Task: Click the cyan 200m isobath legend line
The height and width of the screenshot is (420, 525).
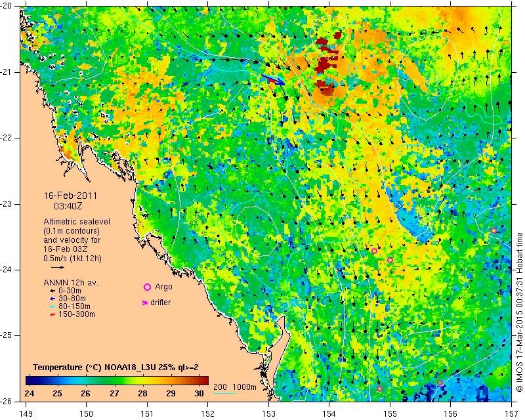Action: (224, 393)
